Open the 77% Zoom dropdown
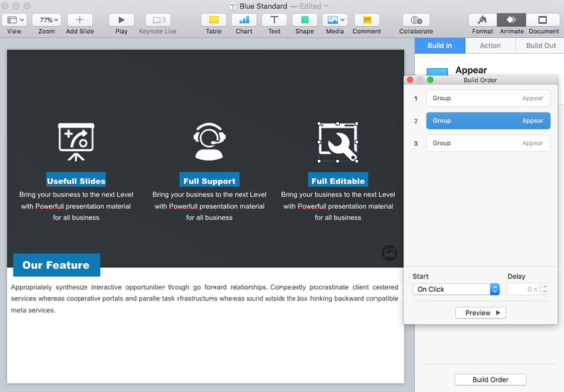This screenshot has width=564, height=392. click(x=46, y=20)
